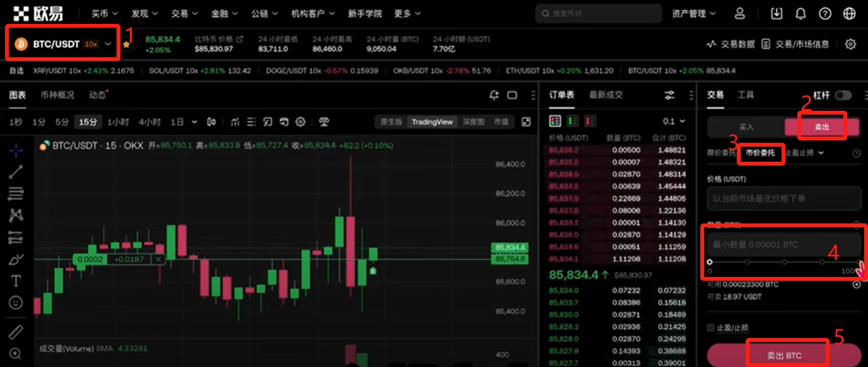Show only sell orders in order book
Viewport: 868px width, 367px height.
coord(591,121)
